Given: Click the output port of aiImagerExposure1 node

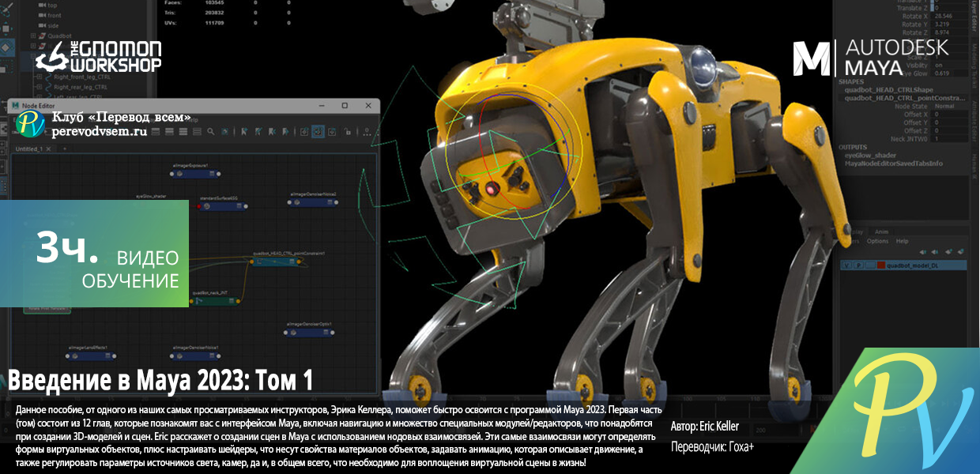Looking at the screenshot, I should tap(219, 174).
